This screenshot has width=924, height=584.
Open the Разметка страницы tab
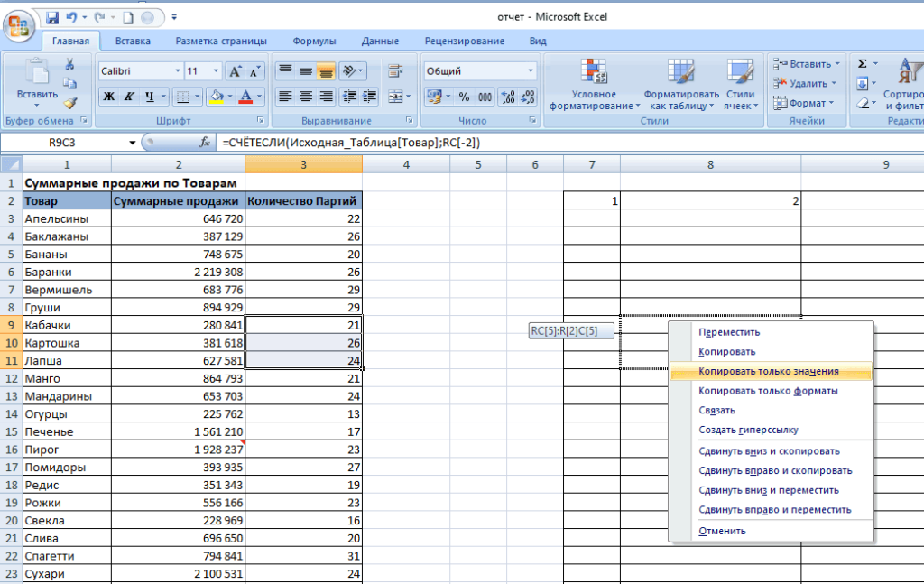pyautogui.click(x=221, y=41)
